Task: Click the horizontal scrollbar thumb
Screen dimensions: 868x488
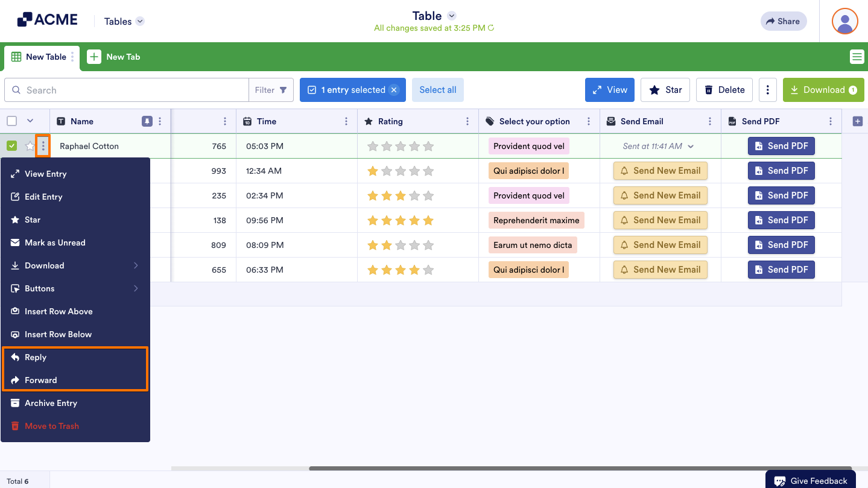Action: click(580, 468)
